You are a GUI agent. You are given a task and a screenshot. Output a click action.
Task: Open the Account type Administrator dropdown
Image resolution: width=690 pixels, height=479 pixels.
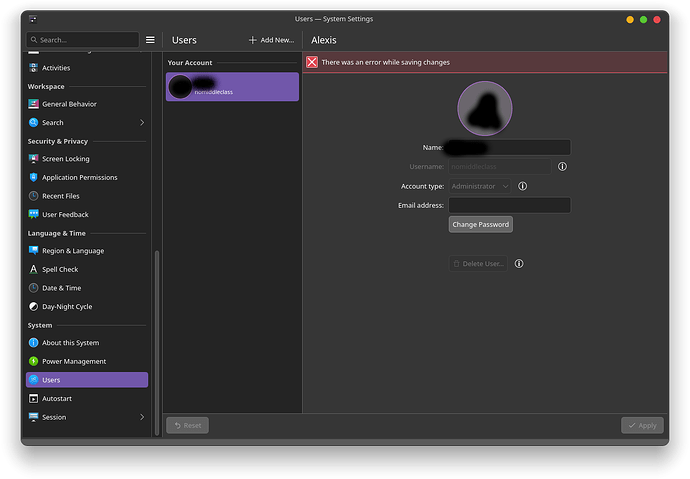click(x=479, y=186)
